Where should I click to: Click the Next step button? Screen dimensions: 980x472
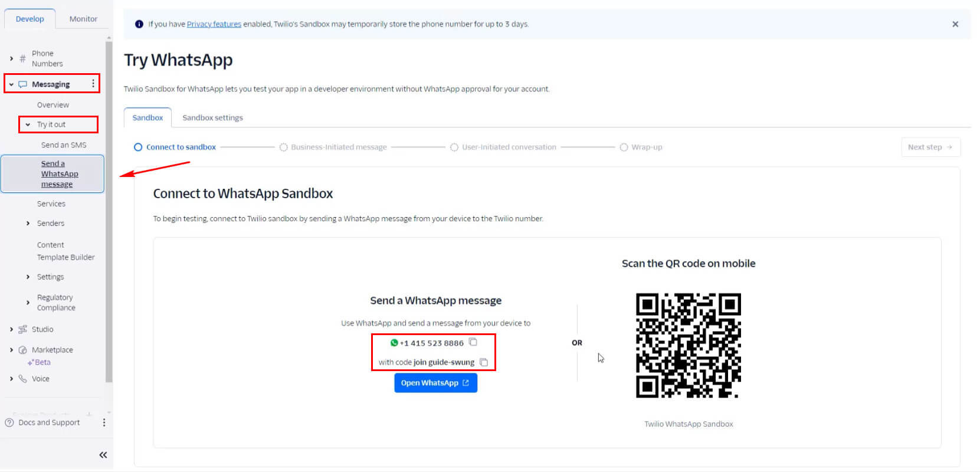pyautogui.click(x=930, y=147)
